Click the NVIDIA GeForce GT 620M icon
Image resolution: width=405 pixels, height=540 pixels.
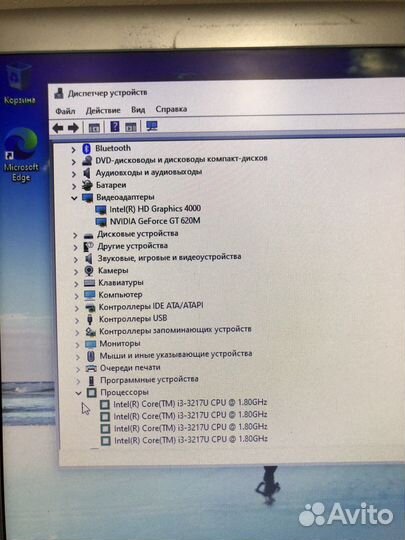101,222
